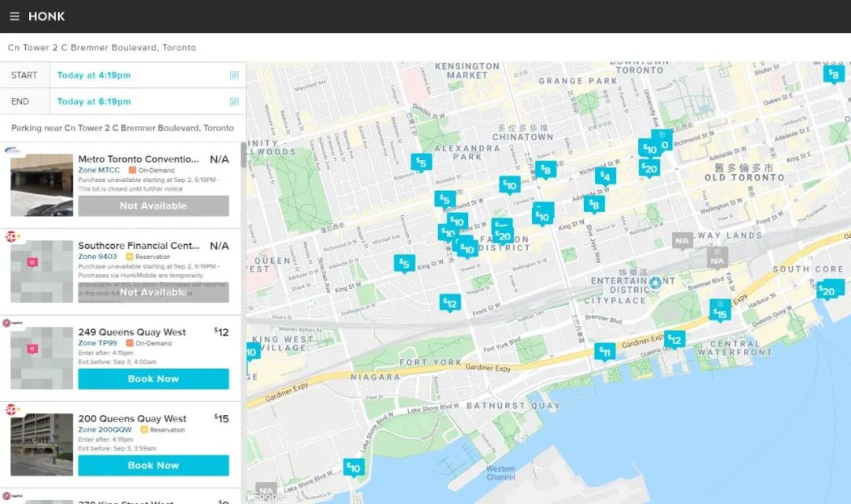The width and height of the screenshot is (851, 504).
Task: Select N/A marker with camera near York St
Action: tap(717, 258)
